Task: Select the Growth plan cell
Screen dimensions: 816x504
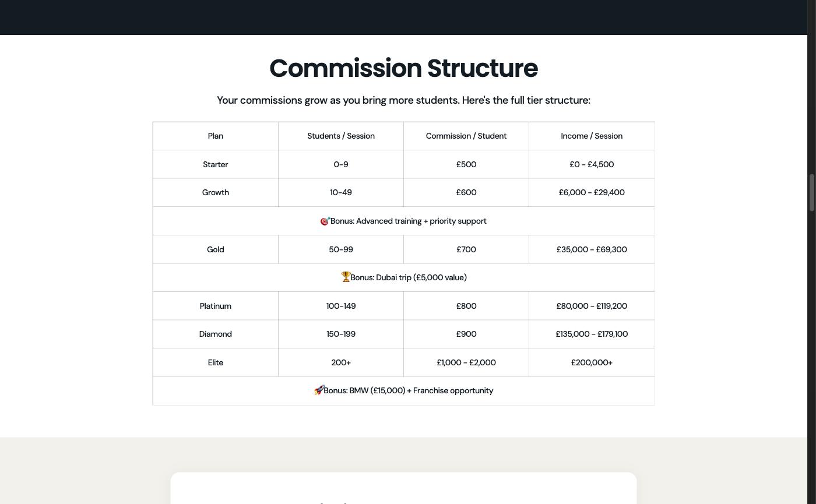Action: tap(216, 192)
